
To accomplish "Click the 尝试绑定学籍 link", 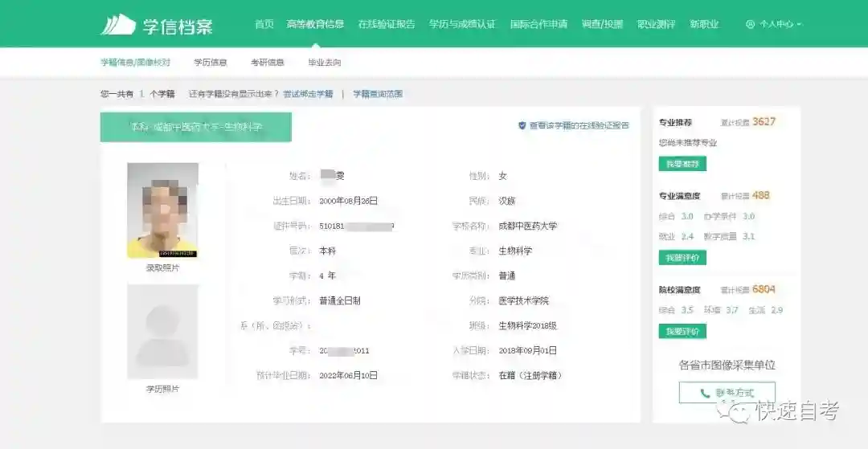I will [308, 94].
